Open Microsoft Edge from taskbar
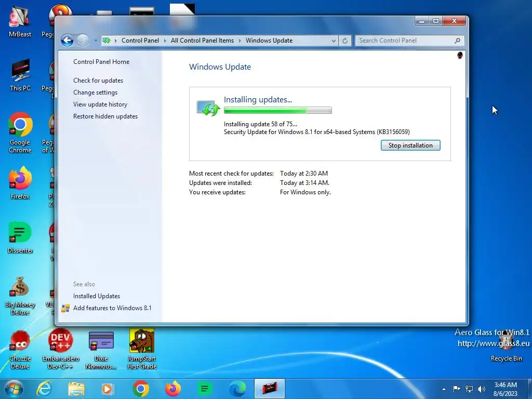532x399 pixels. tap(237, 389)
